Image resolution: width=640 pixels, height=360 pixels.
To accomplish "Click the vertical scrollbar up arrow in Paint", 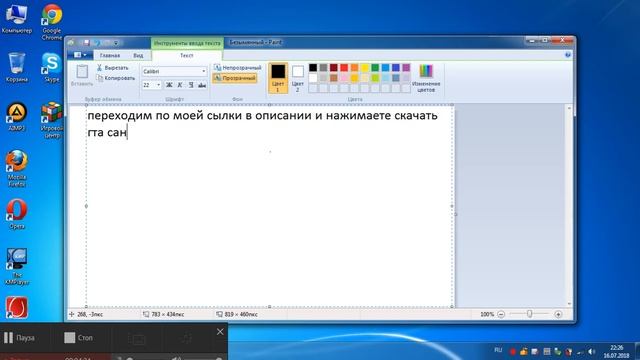I will pyautogui.click(x=569, y=108).
